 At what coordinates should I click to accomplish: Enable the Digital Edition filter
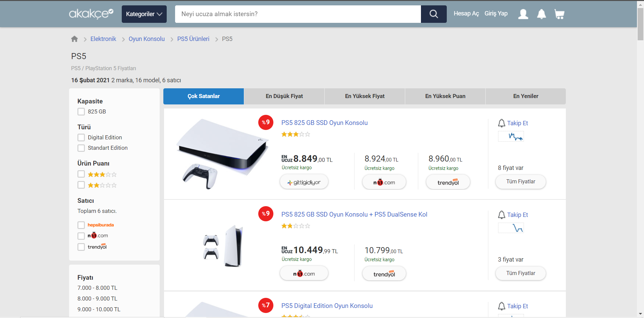(x=81, y=138)
